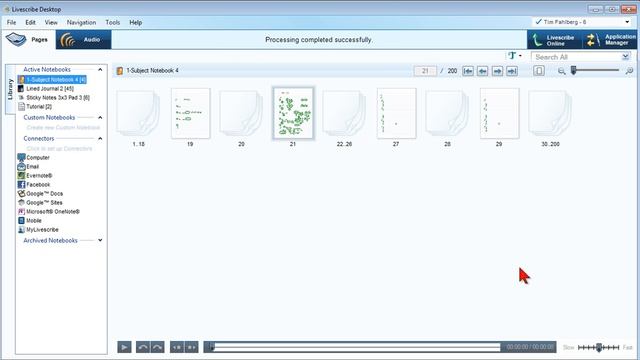640x360 pixels.
Task: Open Livescribe Online
Action: click(x=554, y=40)
